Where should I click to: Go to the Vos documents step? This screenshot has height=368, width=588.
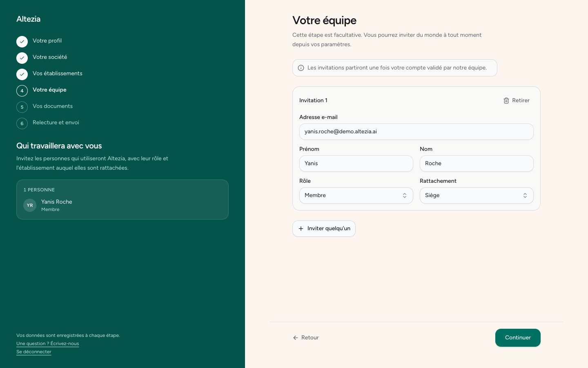(x=53, y=106)
